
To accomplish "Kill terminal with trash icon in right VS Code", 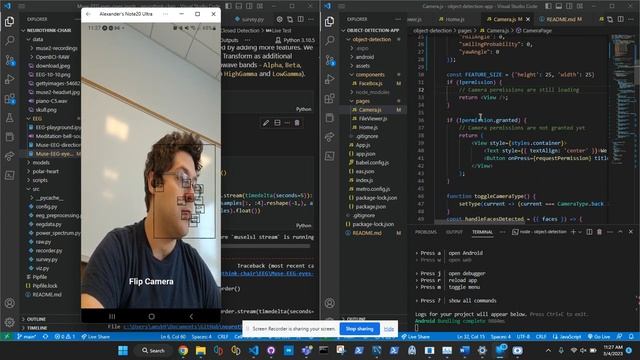I will tap(599, 232).
